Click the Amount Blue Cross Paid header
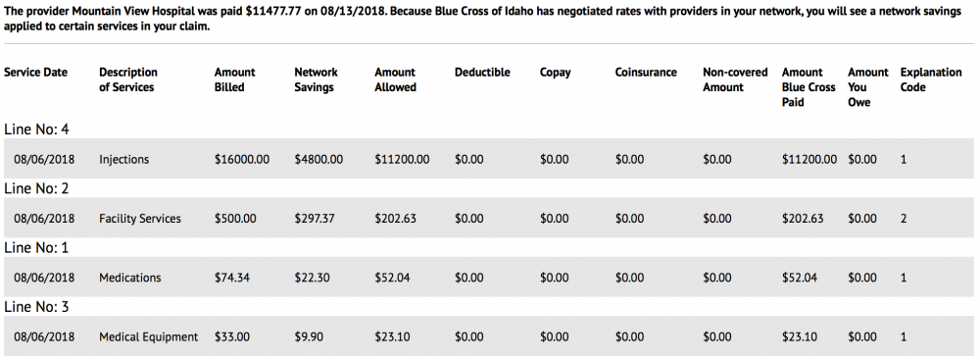Screen dimensions: 980x360 pos(808,87)
